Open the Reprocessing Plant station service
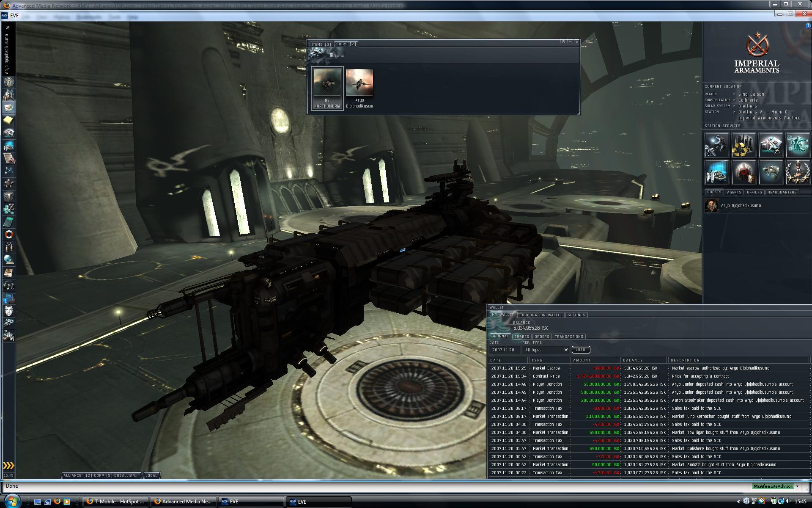The width and height of the screenshot is (812, 508). 743,145
